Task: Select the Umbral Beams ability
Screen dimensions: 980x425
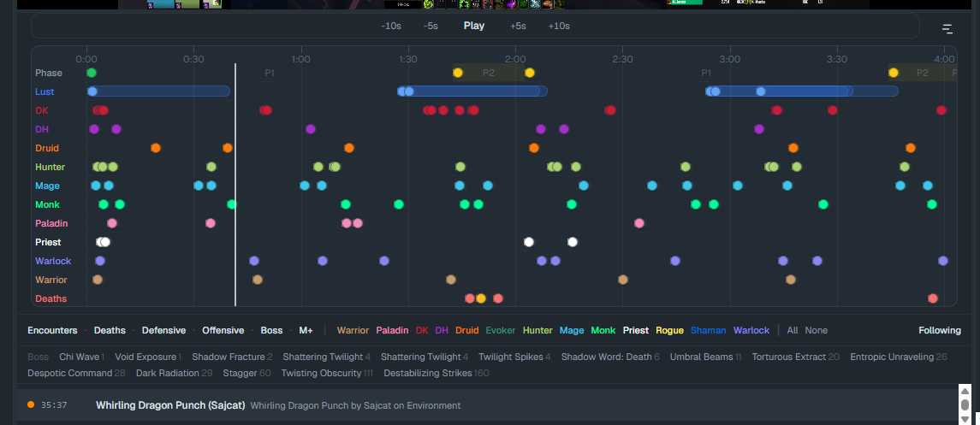Action: coord(705,357)
